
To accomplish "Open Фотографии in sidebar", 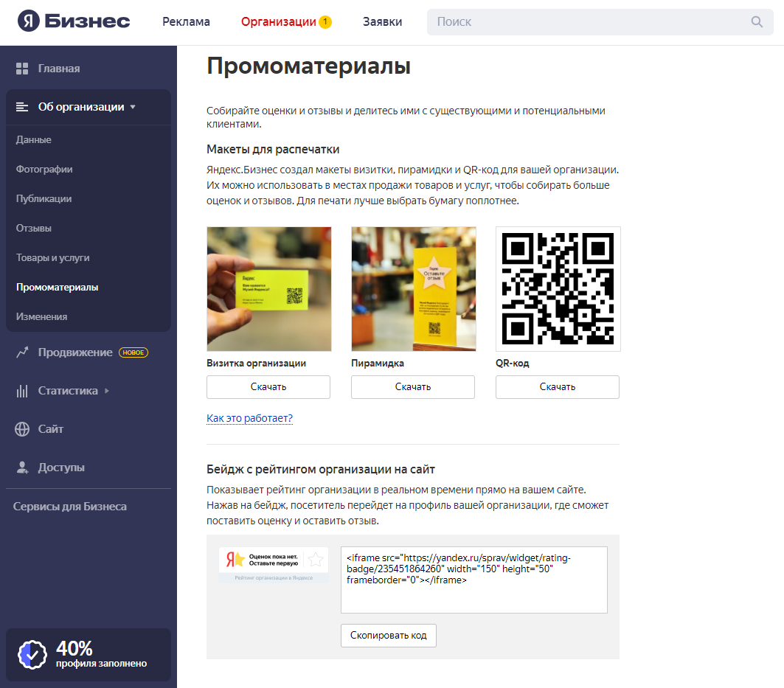I will pyautogui.click(x=44, y=170).
